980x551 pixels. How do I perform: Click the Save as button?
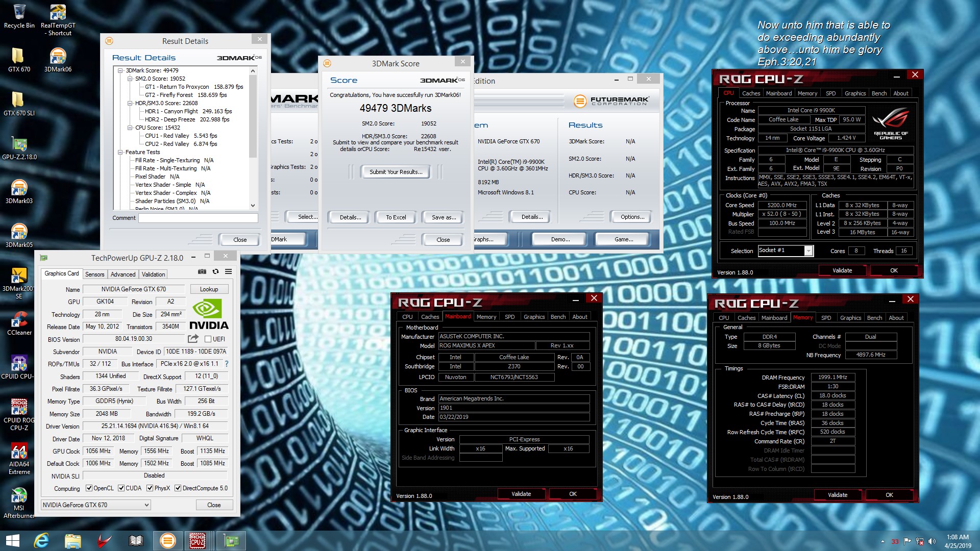[444, 217]
